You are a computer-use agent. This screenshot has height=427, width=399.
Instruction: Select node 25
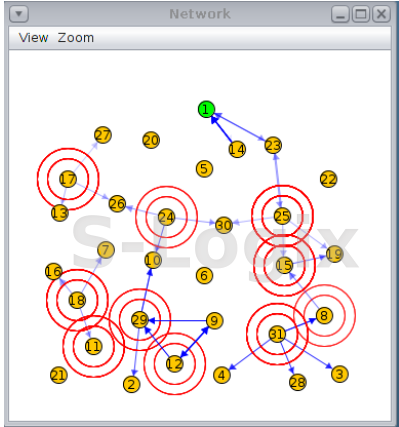coord(282,216)
